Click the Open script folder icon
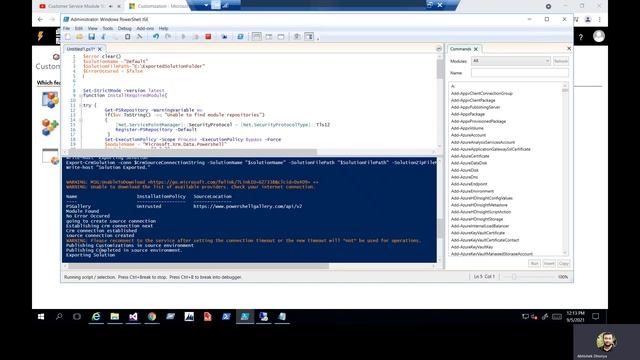The width and height of the screenshot is (640, 360). pos(80,37)
